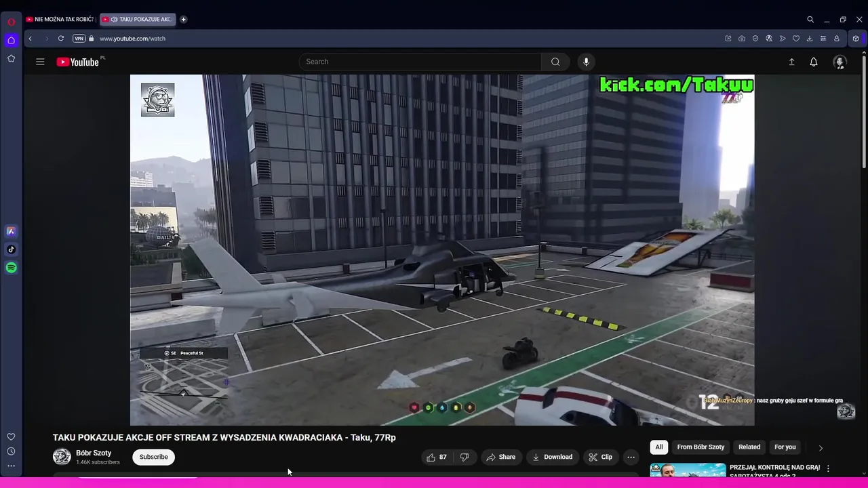Select the 'TAKU POKAZUJE AKC' tab
This screenshot has width=868, height=488.
click(138, 20)
